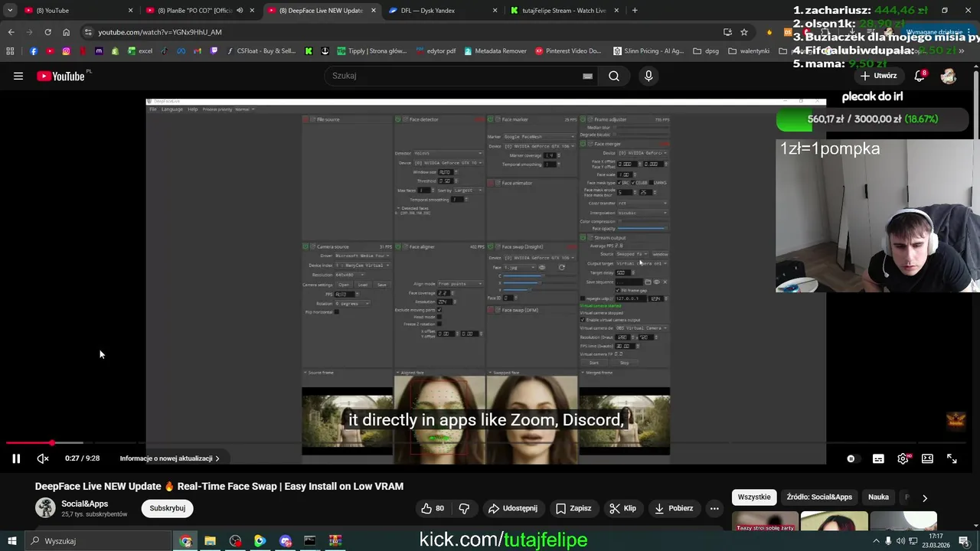This screenshot has height=551, width=980.
Task: Go to YouTube home via the logo
Action: 60,76
